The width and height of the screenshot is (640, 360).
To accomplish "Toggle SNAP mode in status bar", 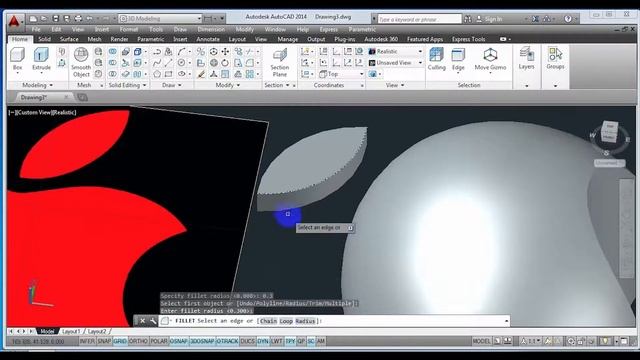I will pyautogui.click(x=104, y=341).
